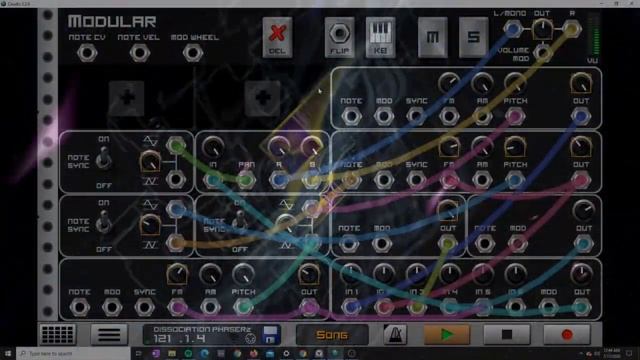Open the Windows Start menu
The height and width of the screenshot is (360, 640).
click(x=8, y=353)
